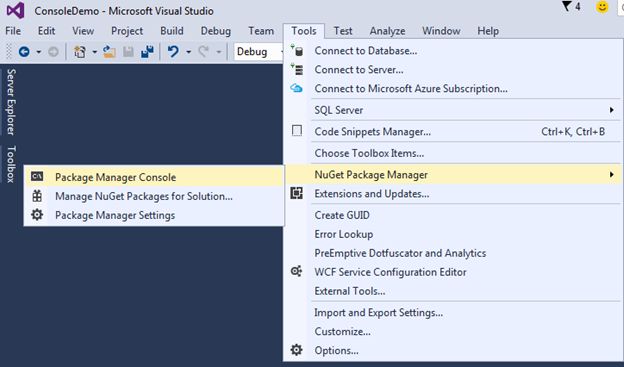The image size is (624, 367).
Task: Click the Undo arrow icon
Action: (x=173, y=52)
